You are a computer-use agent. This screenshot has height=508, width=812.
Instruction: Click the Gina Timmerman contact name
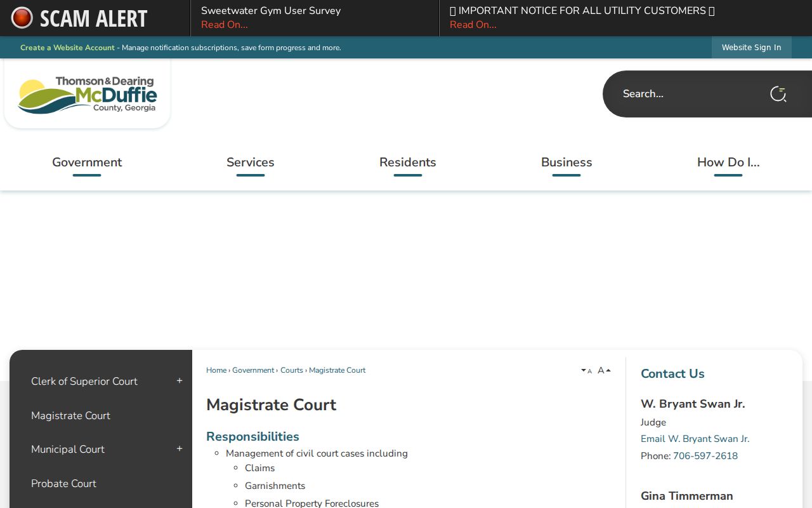687,496
